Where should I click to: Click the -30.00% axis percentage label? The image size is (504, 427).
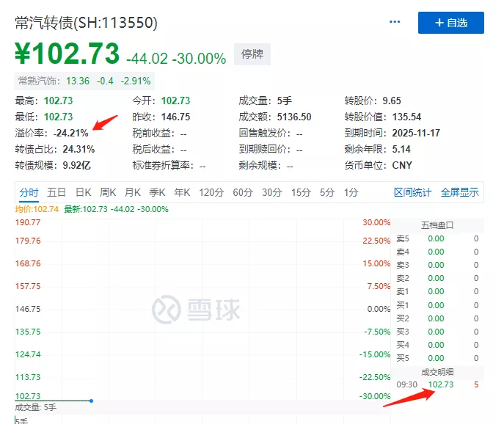click(375, 396)
